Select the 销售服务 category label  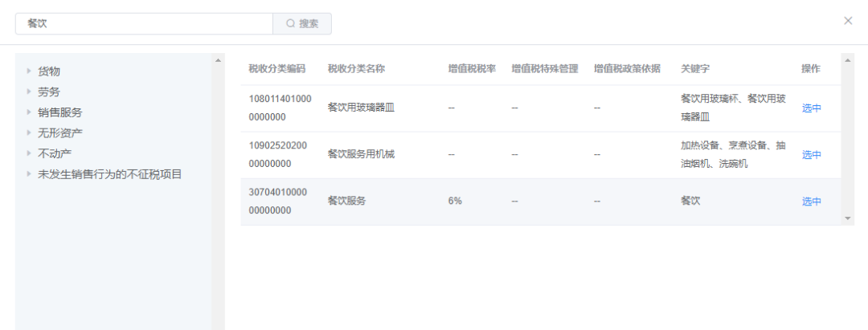pos(59,112)
